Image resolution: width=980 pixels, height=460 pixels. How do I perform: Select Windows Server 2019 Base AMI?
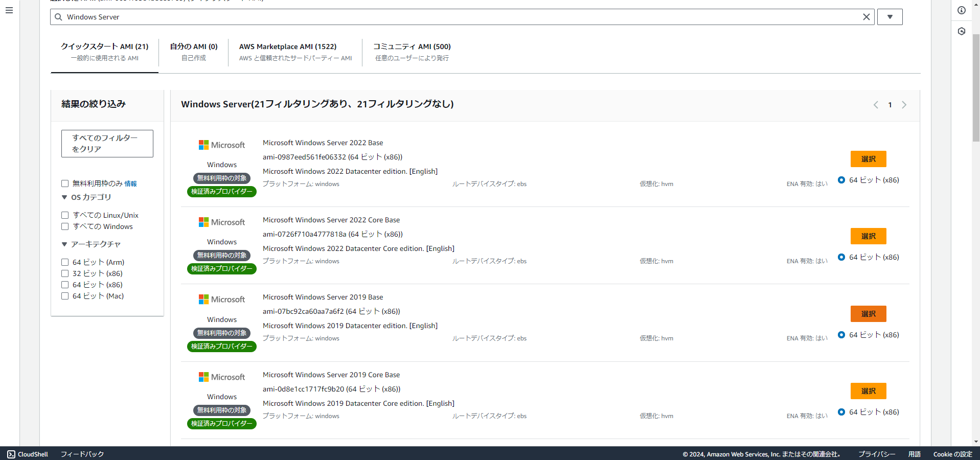(868, 314)
